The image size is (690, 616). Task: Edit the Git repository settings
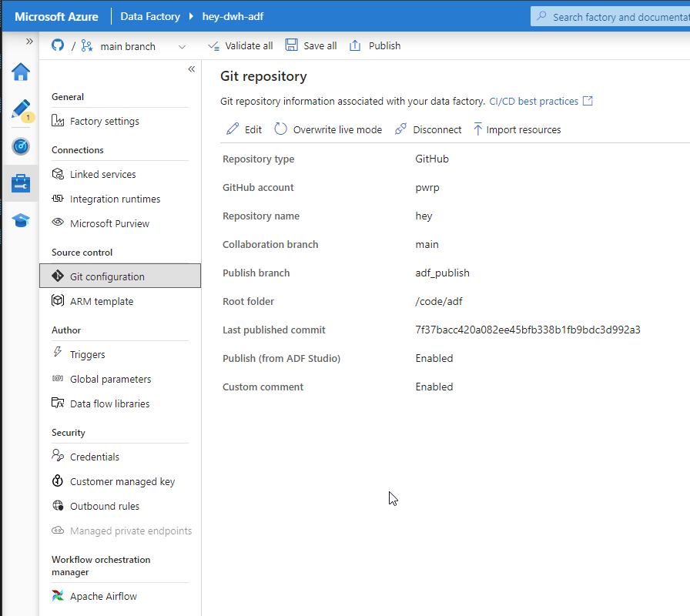[x=244, y=129]
